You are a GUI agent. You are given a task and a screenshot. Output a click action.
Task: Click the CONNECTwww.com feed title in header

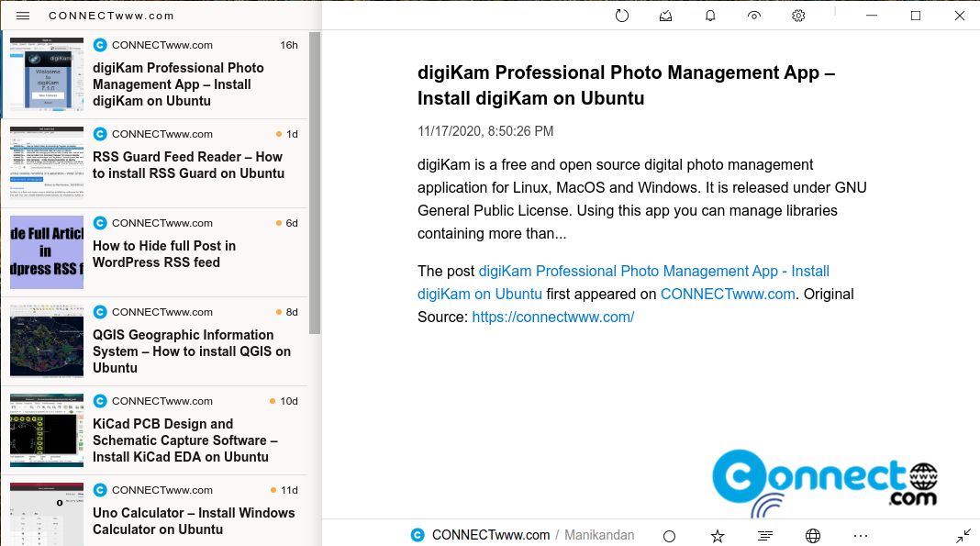click(x=111, y=16)
